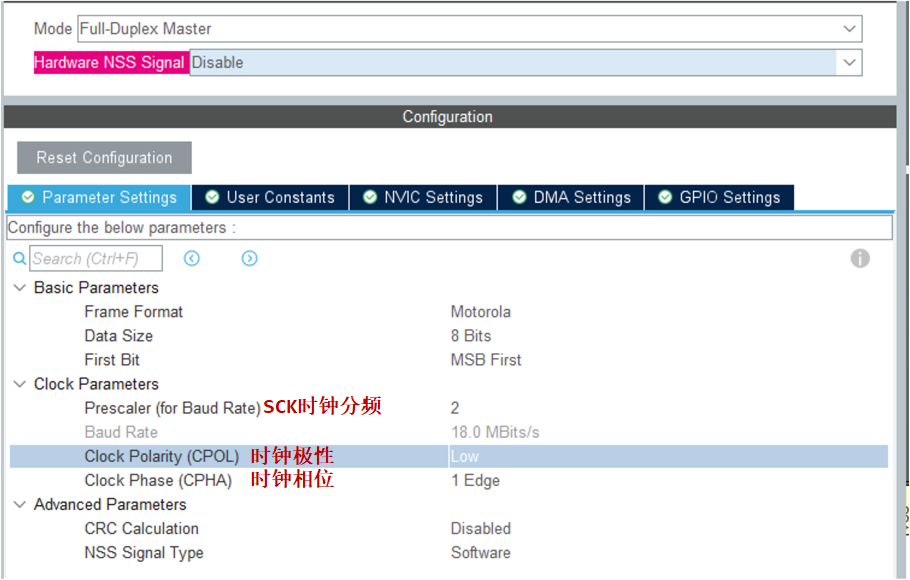910x580 pixels.
Task: Click the Clock Polarity Low value
Action: [465, 456]
